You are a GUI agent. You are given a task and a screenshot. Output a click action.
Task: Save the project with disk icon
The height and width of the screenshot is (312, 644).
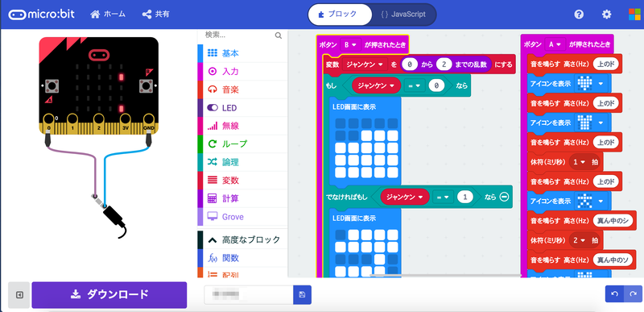click(x=303, y=295)
